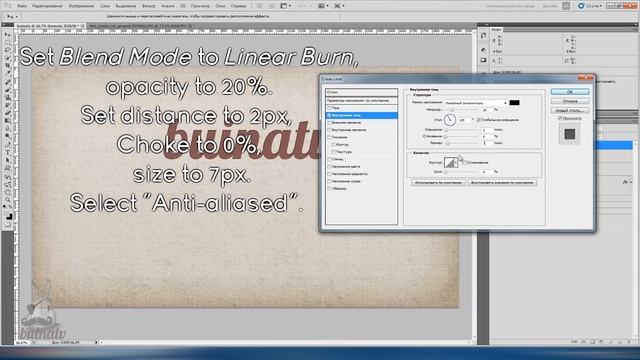
Task: Select the Horizontal Type tool
Action: [x=9, y=152]
